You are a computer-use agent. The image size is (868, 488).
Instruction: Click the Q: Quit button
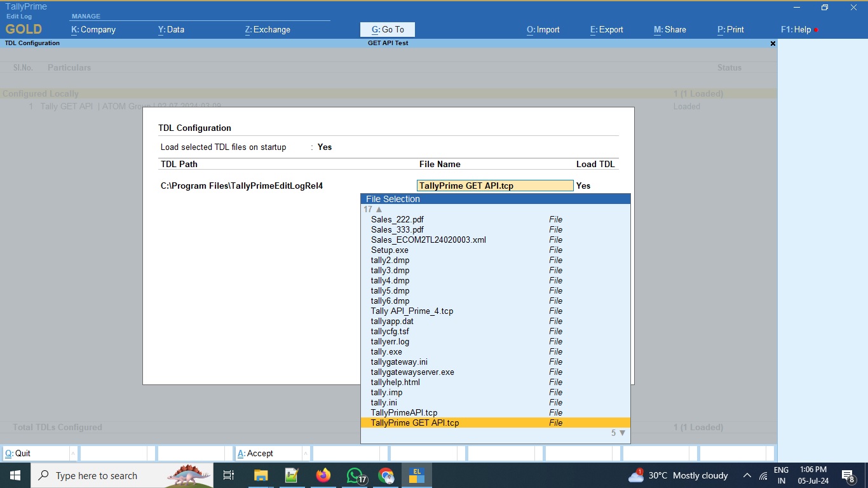(x=36, y=453)
